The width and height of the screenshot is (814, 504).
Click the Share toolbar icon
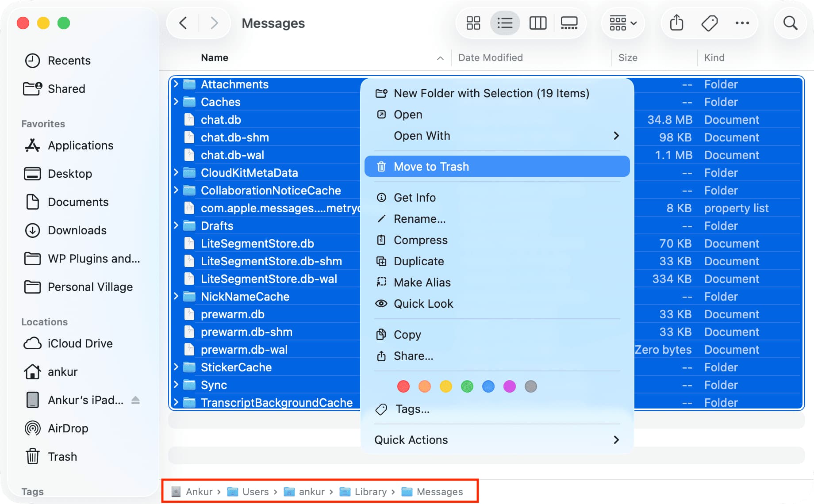click(676, 23)
